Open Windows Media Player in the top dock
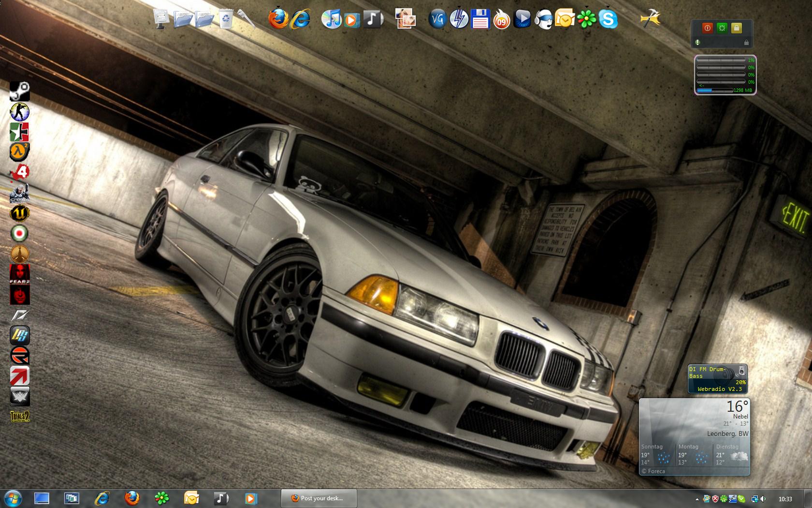Viewport: 812px width, 508px height. (352, 19)
